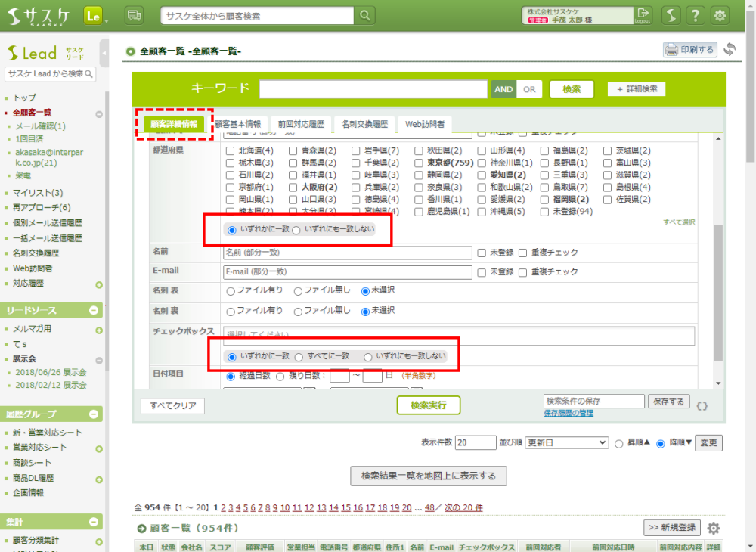Open the help question mark icon

click(696, 15)
